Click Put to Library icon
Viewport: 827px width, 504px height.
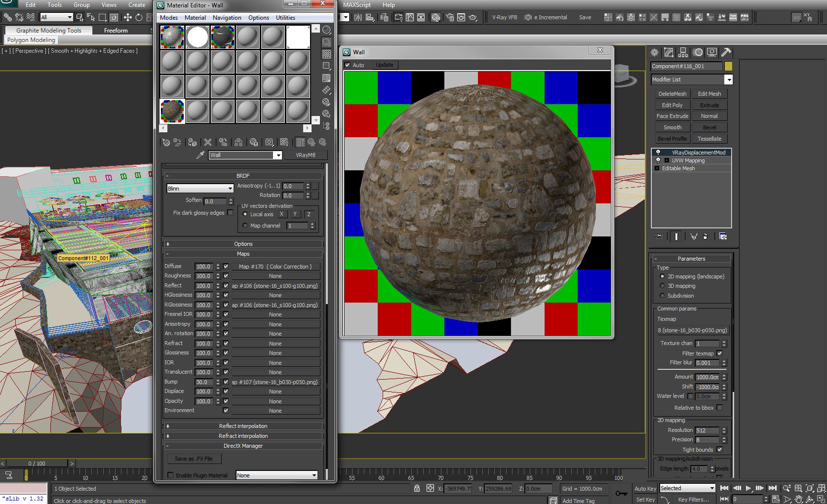coord(254,142)
